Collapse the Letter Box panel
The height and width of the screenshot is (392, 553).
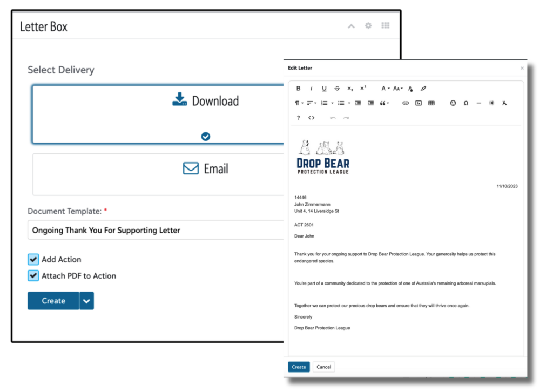(x=351, y=26)
